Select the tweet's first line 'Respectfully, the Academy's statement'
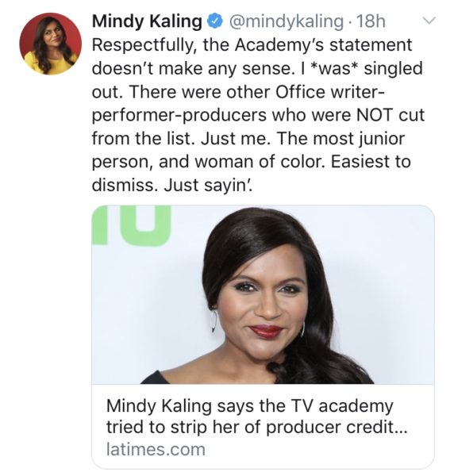The height and width of the screenshot is (476, 454). pos(252,45)
